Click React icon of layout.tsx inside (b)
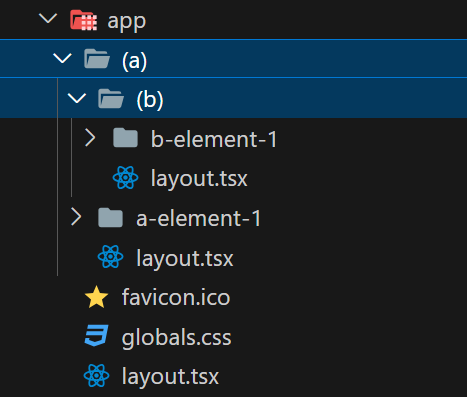467x397 pixels. (125, 178)
